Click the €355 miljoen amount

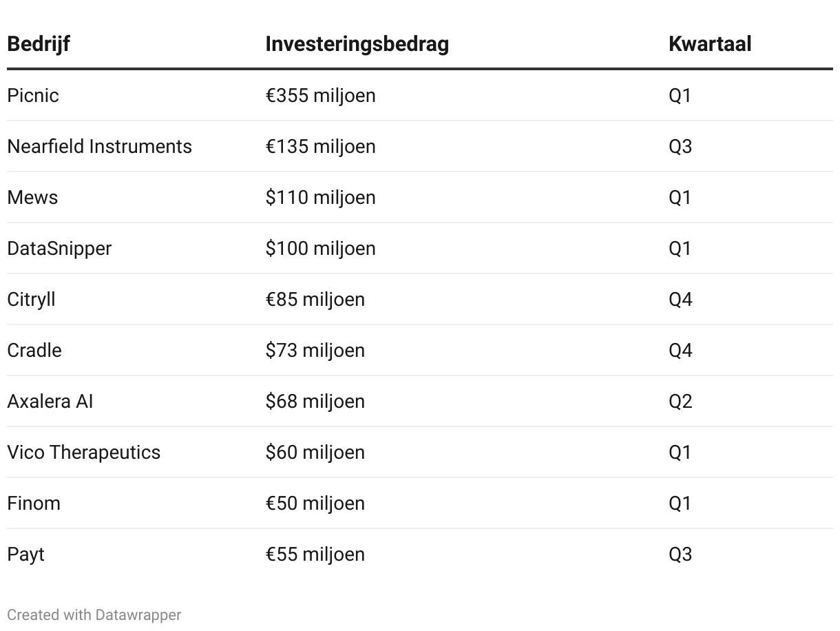[320, 95]
